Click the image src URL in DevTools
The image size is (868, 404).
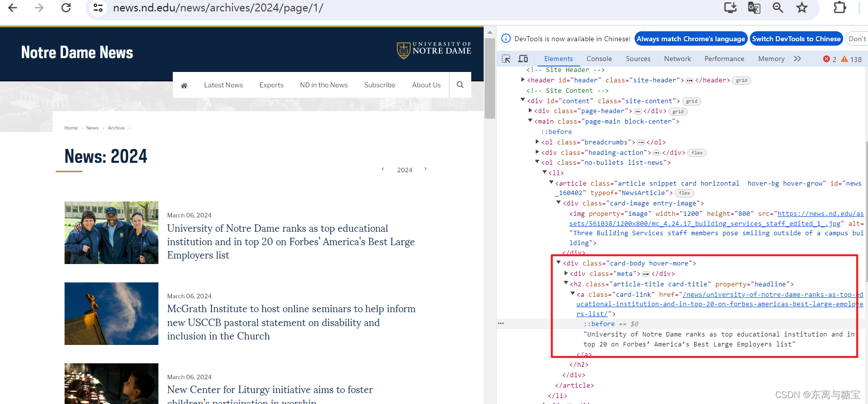point(716,219)
